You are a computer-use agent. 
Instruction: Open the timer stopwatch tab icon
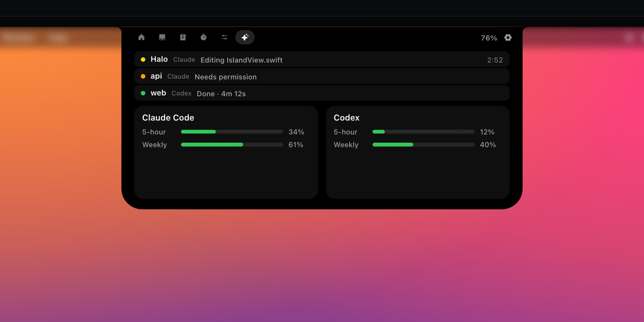point(204,37)
